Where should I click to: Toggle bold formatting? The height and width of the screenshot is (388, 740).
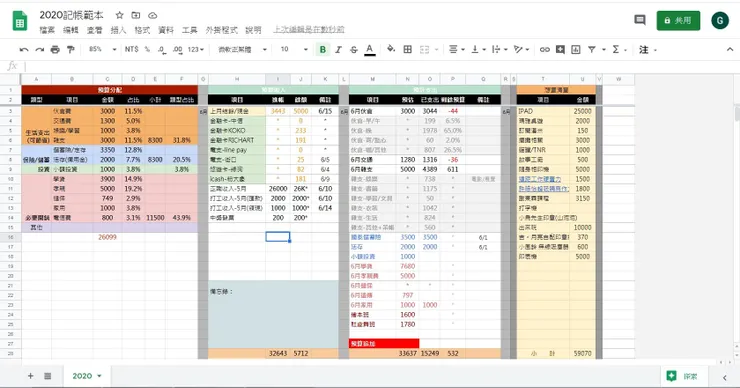pyautogui.click(x=323, y=49)
